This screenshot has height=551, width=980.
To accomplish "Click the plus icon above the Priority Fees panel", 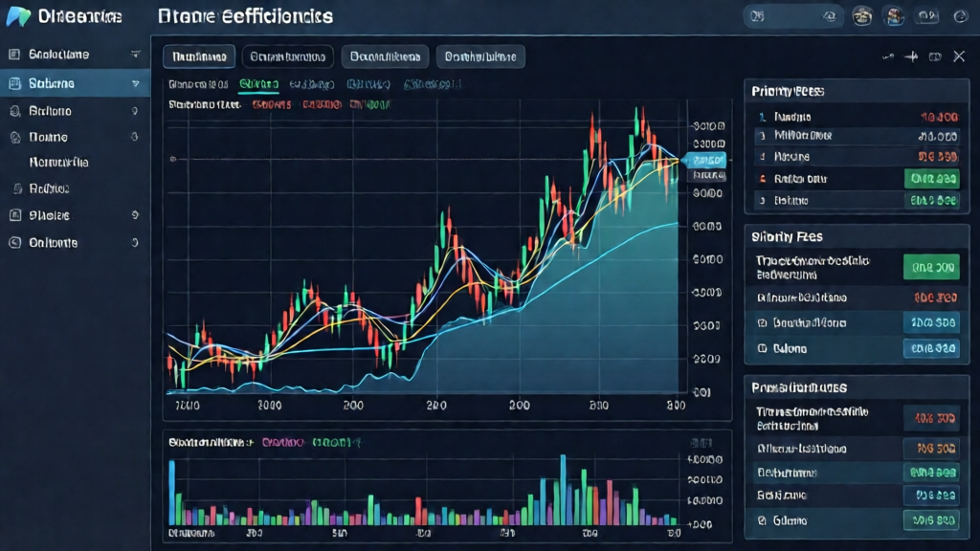I will [911, 57].
